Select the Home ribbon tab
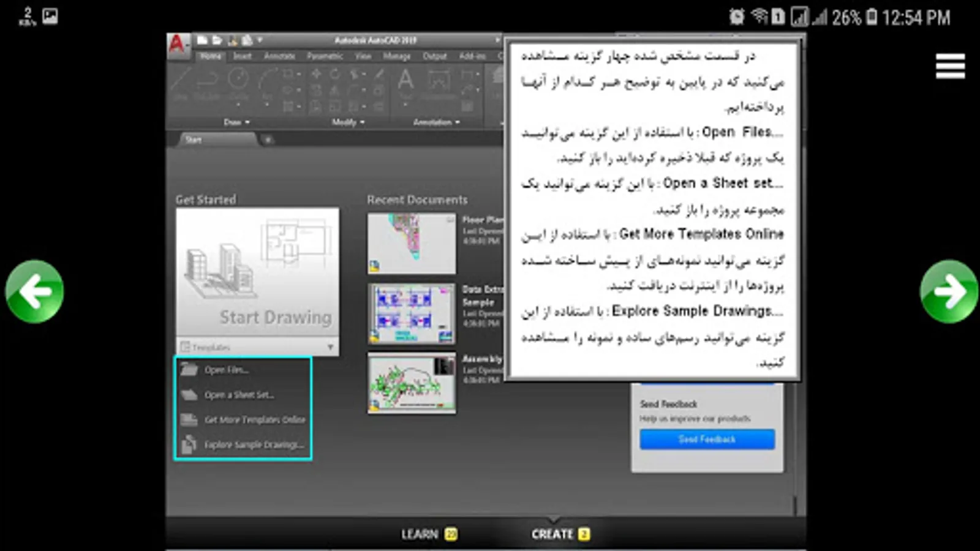Image resolution: width=980 pixels, height=551 pixels. click(x=210, y=56)
